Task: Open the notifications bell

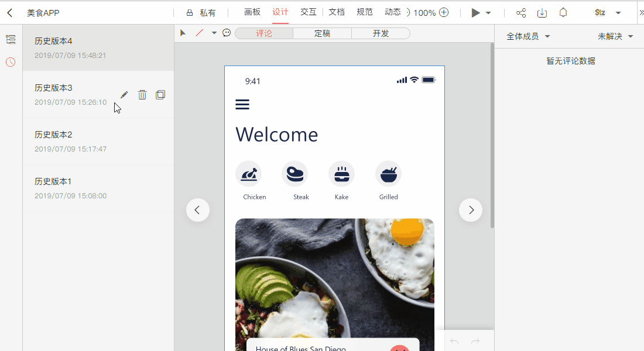Action: pos(563,13)
